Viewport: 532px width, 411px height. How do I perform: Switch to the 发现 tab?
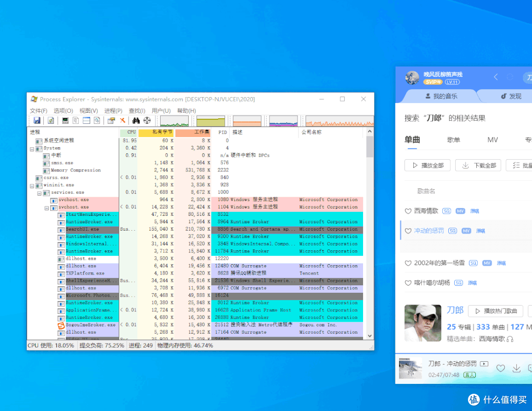click(x=511, y=96)
